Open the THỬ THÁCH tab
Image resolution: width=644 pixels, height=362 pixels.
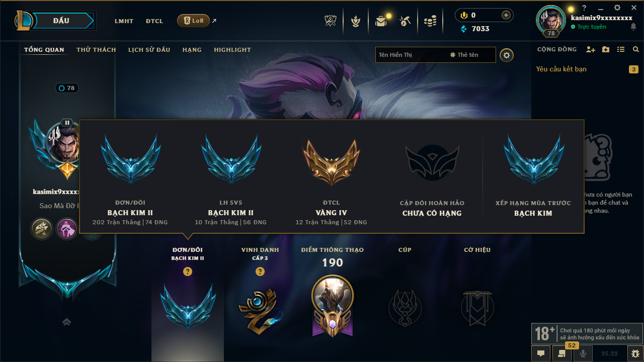point(96,50)
